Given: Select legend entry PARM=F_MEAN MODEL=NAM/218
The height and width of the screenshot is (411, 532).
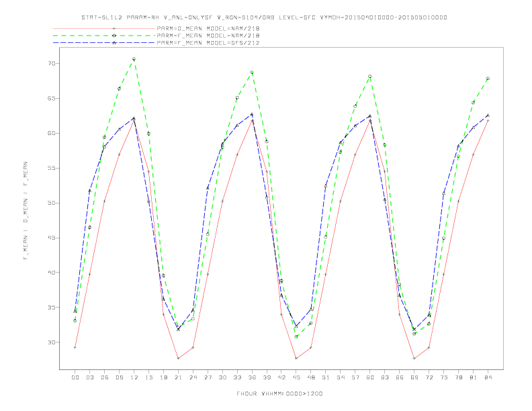Looking at the screenshot, I should pos(208,36).
